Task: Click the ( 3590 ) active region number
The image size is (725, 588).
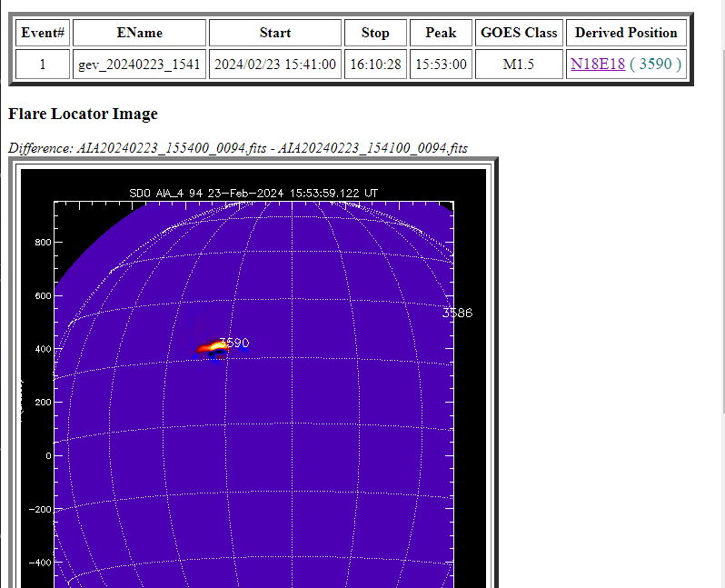Action: [656, 64]
